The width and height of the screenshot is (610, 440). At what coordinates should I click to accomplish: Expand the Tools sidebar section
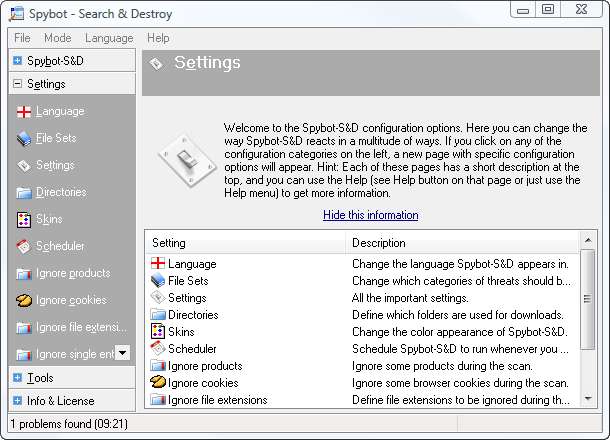(17, 378)
